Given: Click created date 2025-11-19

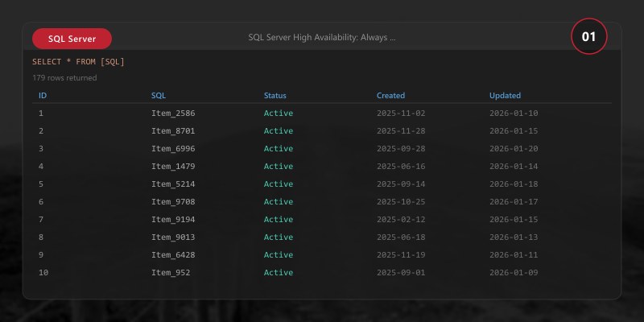Looking at the screenshot, I should tap(401, 254).
